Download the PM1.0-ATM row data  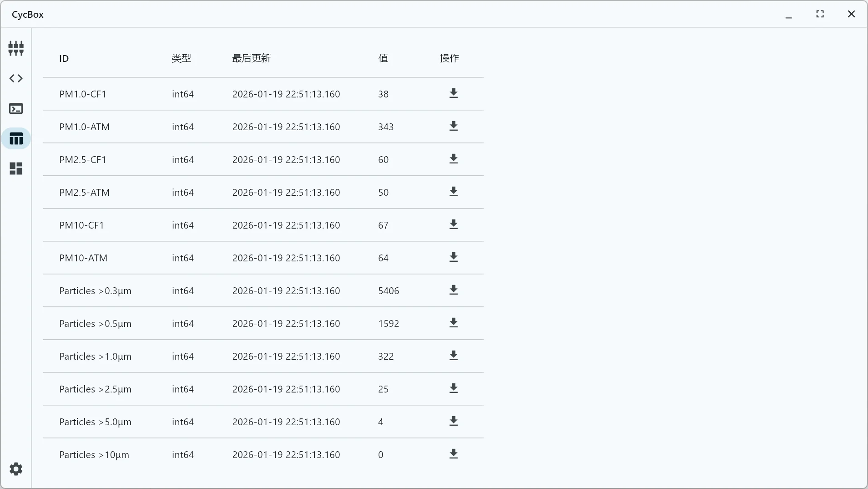pyautogui.click(x=454, y=126)
